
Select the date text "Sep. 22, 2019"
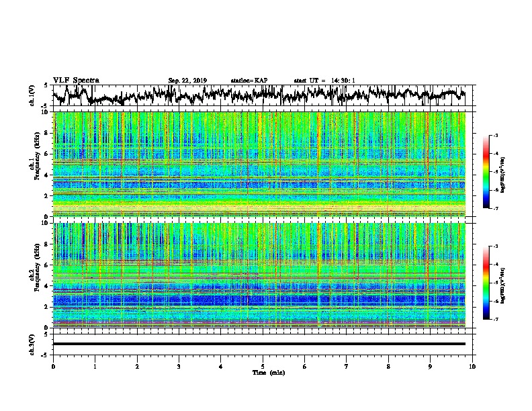(187, 81)
